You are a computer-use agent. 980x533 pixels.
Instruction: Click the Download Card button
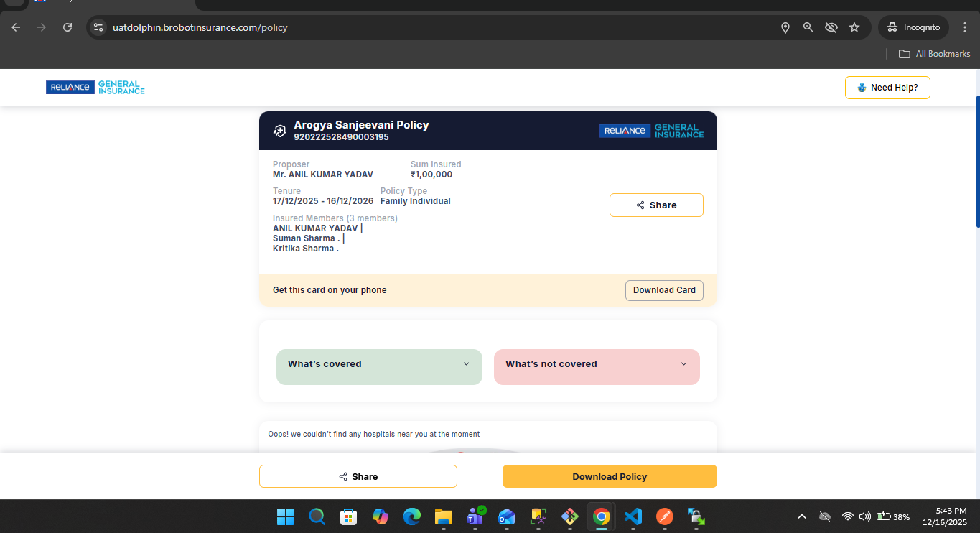click(664, 290)
